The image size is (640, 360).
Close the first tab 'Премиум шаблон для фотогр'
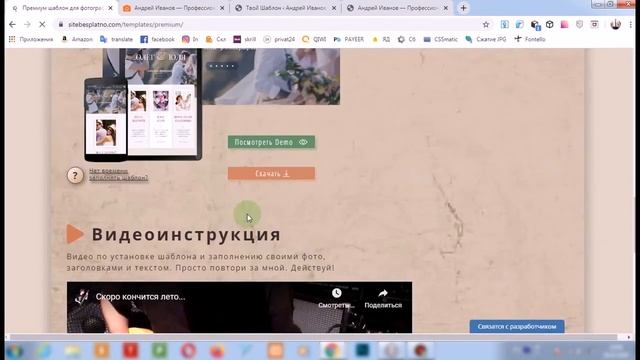click(110, 8)
